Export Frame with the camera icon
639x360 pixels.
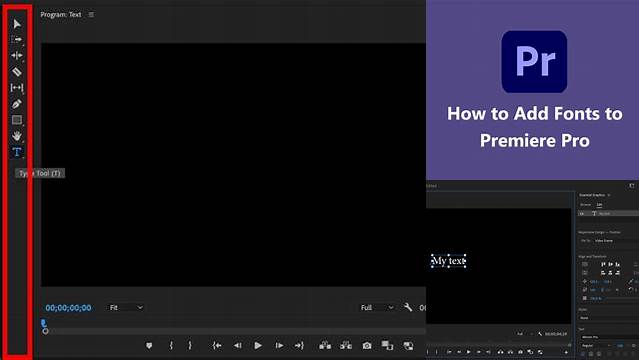[x=367, y=346]
